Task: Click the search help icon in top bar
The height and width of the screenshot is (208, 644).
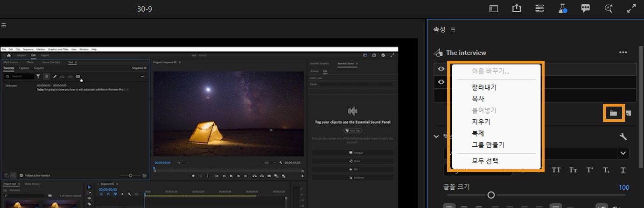Action: pos(609,8)
